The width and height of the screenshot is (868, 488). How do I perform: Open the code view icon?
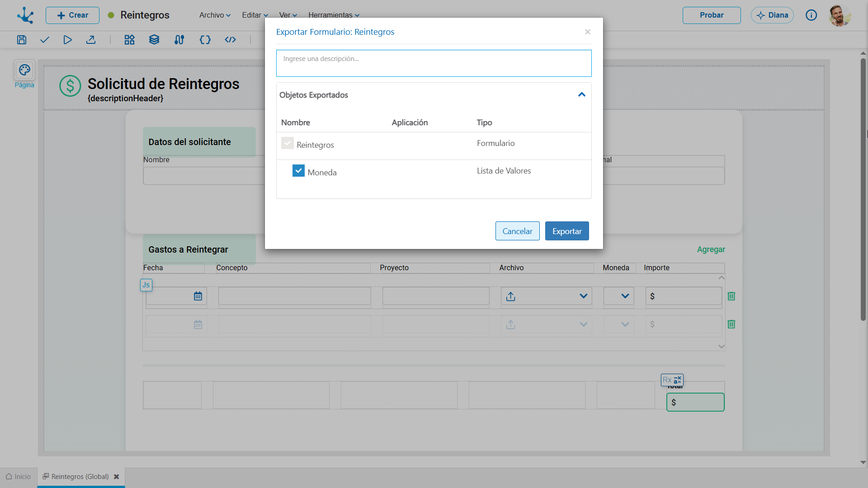[231, 40]
